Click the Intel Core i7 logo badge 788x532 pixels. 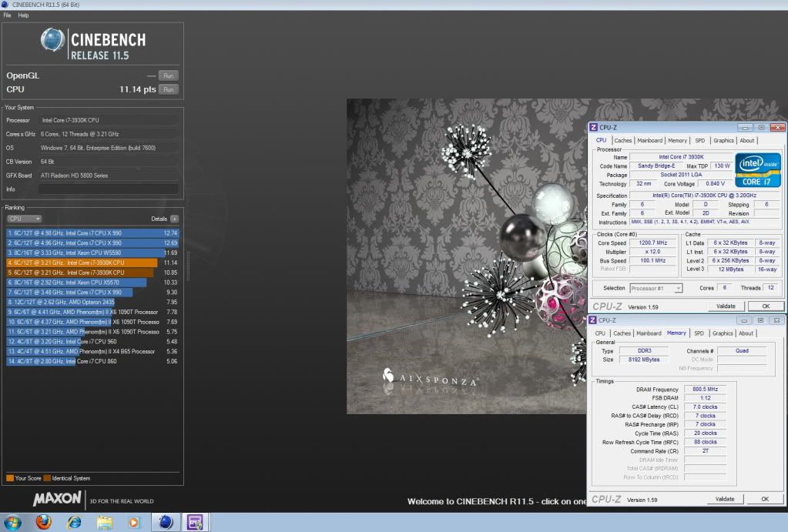pyautogui.click(x=758, y=170)
